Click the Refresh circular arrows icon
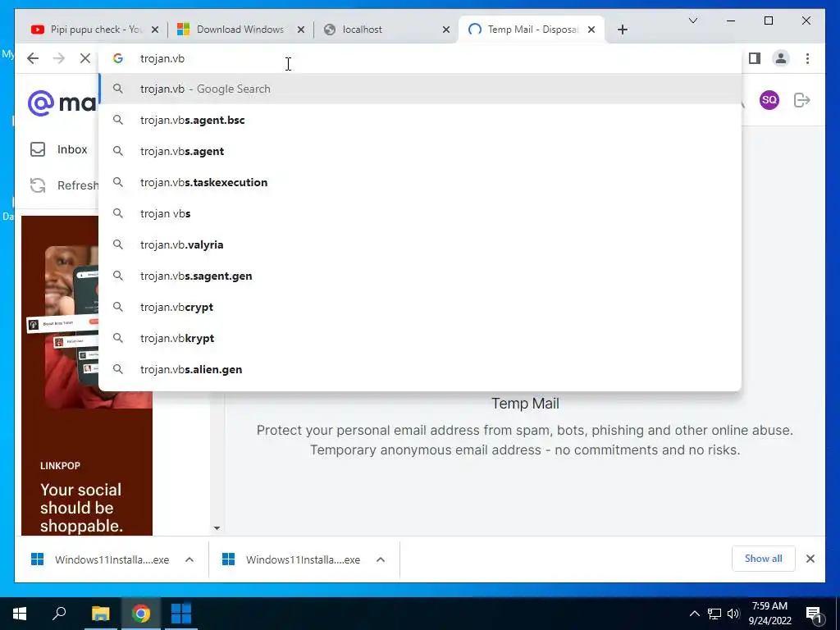The height and width of the screenshot is (630, 840). pyautogui.click(x=38, y=185)
